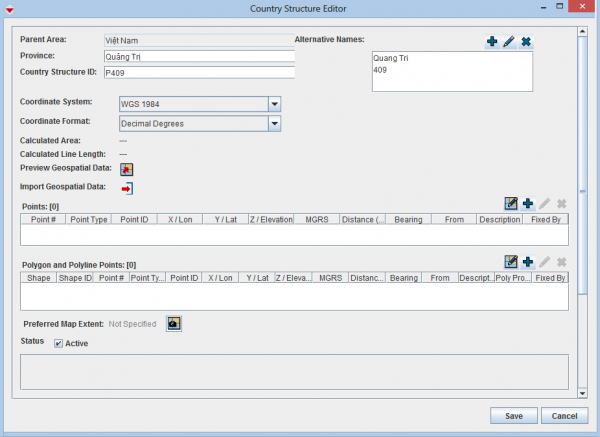Screen dimensions: 600x437
Task: Set the Preferred Map Extent
Action: [173, 324]
